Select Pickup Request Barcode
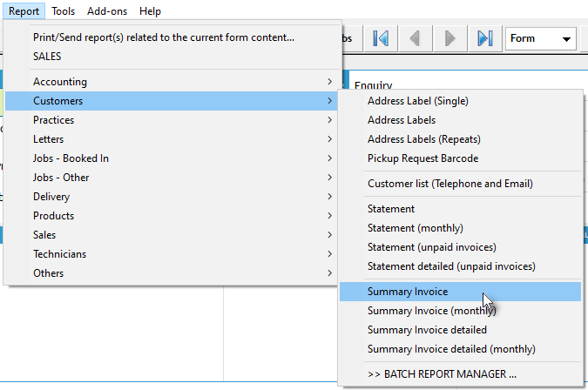The width and height of the screenshot is (588, 390). pyautogui.click(x=422, y=158)
